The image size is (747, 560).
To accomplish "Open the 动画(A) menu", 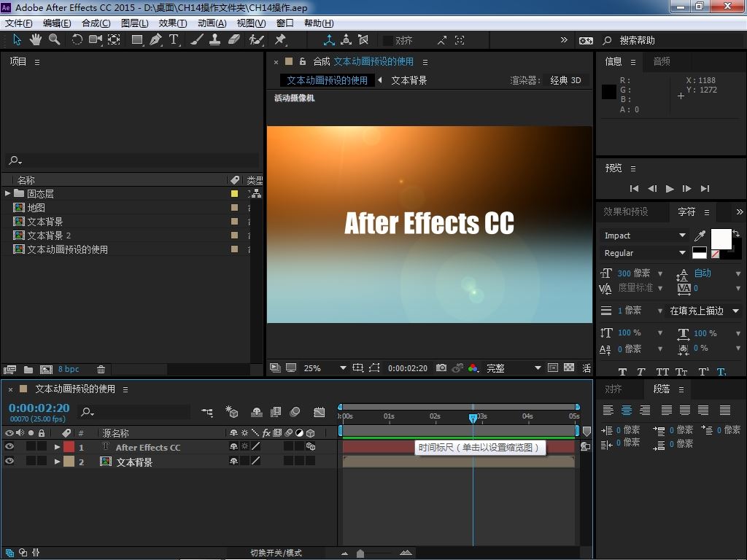I will (212, 23).
